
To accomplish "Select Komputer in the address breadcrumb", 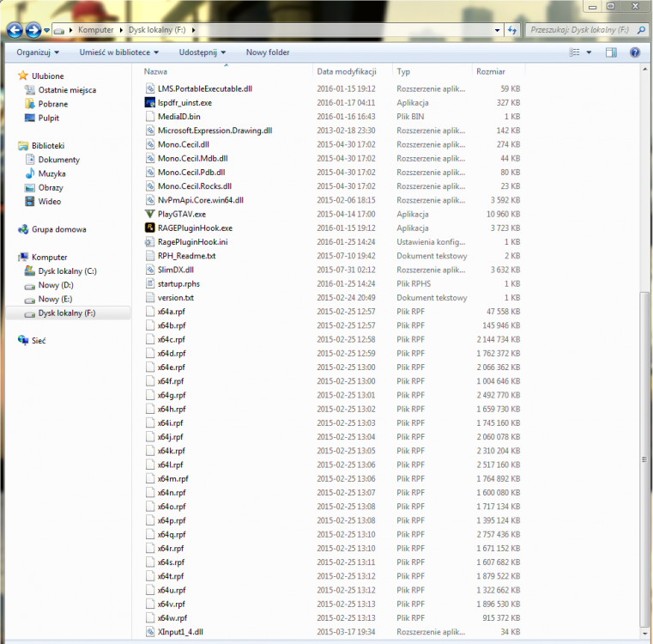I will coord(96,30).
